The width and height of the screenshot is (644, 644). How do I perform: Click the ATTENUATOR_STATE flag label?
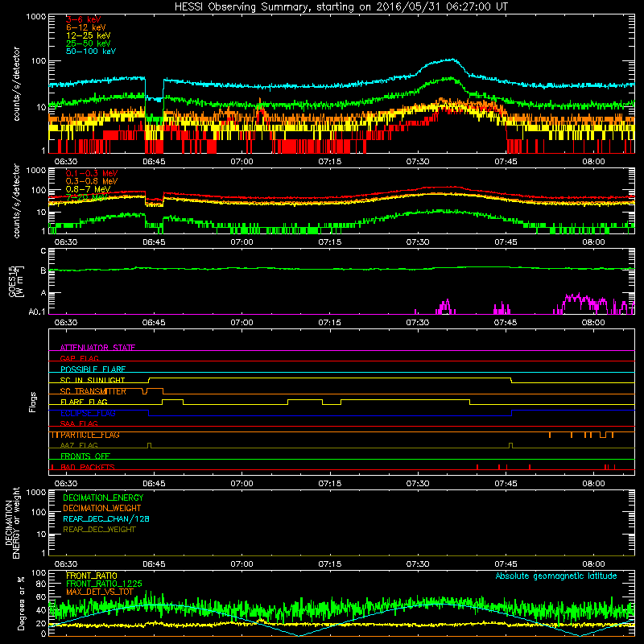(x=97, y=348)
